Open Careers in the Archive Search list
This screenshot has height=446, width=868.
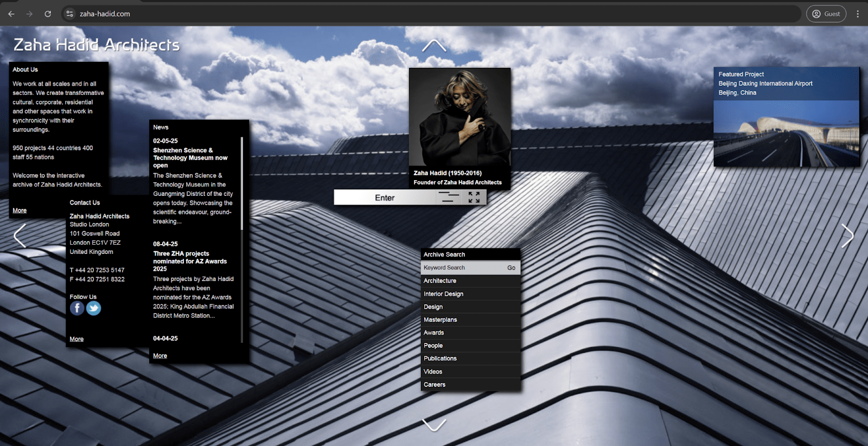point(470,385)
